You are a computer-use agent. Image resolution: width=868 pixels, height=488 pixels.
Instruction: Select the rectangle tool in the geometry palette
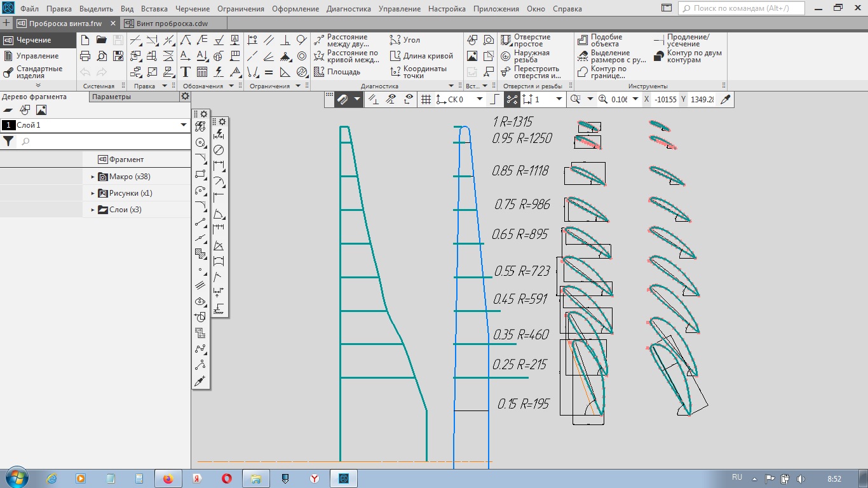click(x=200, y=173)
